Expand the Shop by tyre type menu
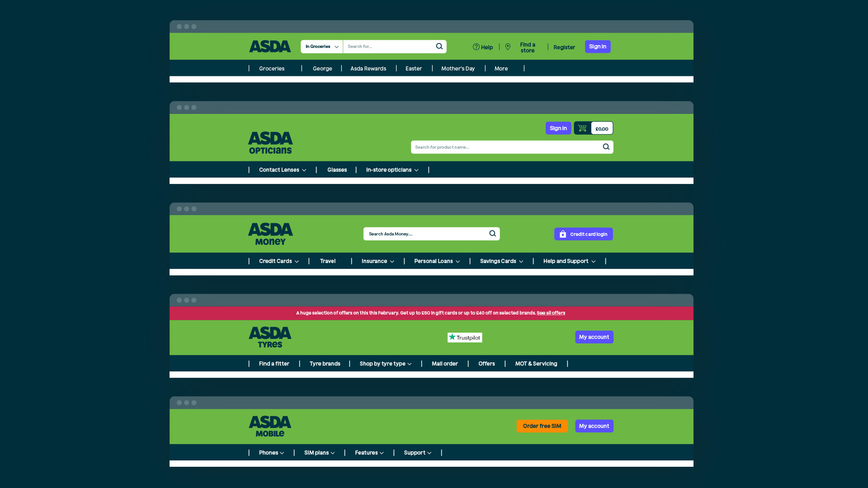Image resolution: width=868 pixels, height=488 pixels. tap(385, 364)
